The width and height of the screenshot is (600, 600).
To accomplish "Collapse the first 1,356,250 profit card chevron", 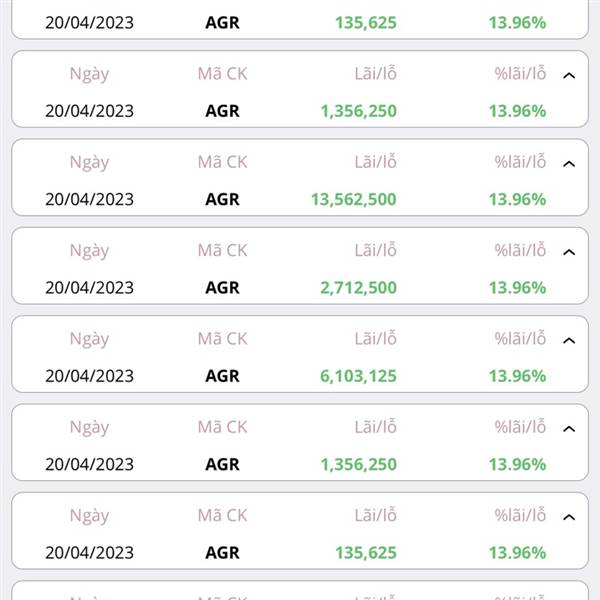I will point(569,76).
